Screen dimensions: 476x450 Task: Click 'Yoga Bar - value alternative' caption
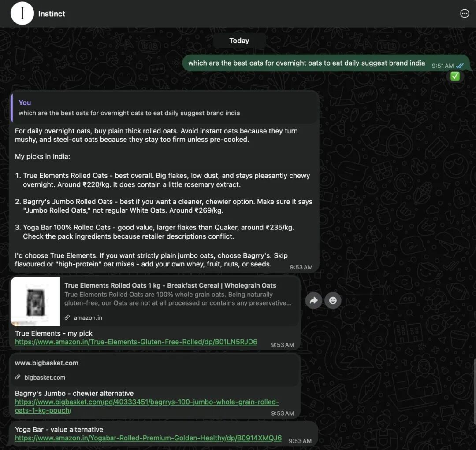click(x=59, y=429)
